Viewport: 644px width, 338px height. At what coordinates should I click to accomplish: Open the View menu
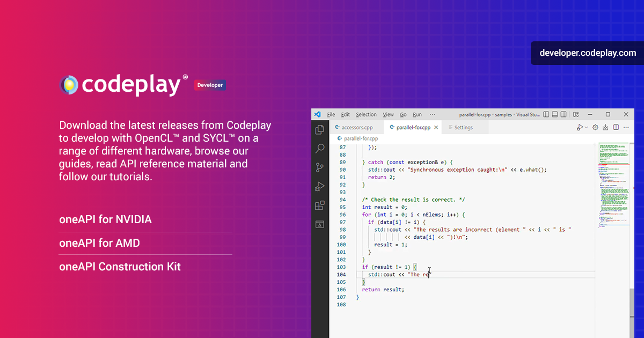click(x=388, y=114)
